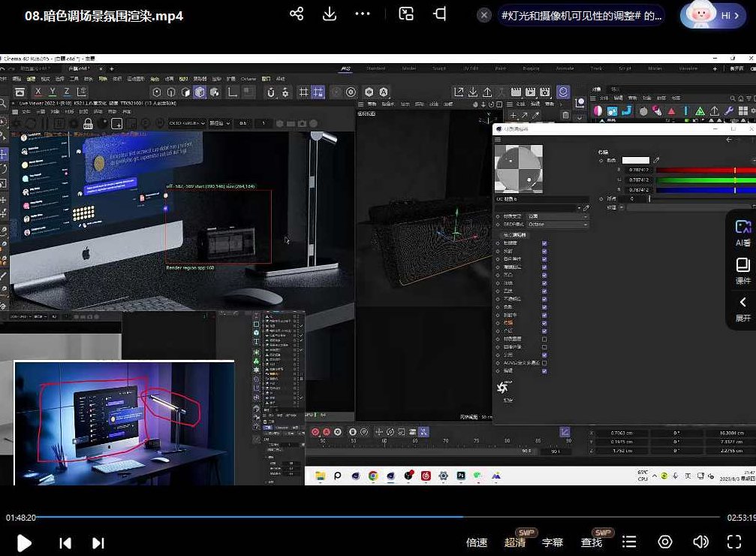
Task: Open player settings gear icon
Action: pos(665,542)
